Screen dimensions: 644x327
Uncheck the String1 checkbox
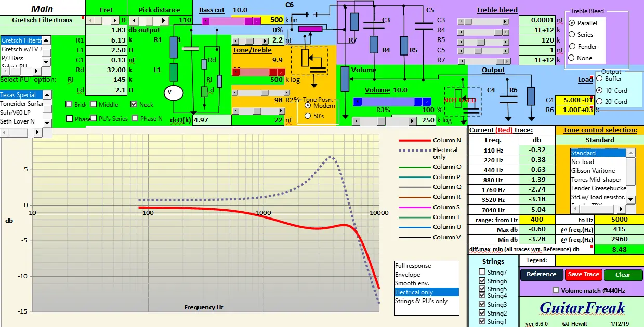(482, 321)
